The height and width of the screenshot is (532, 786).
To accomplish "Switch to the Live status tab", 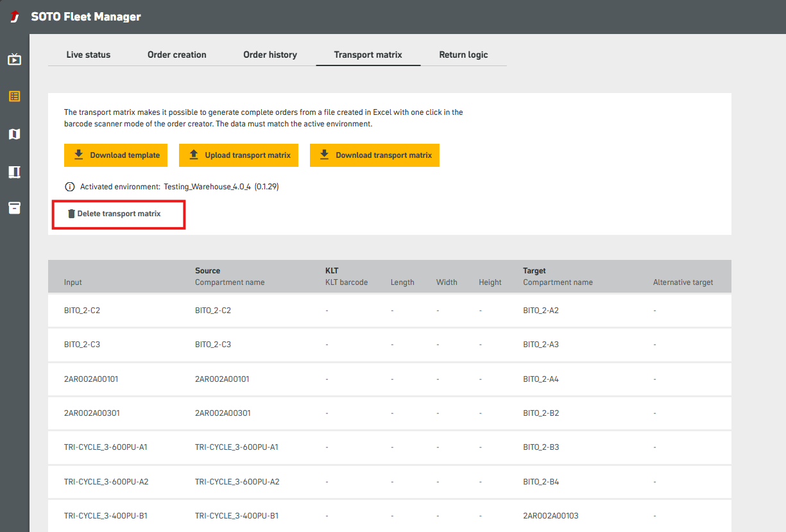I will coord(89,55).
